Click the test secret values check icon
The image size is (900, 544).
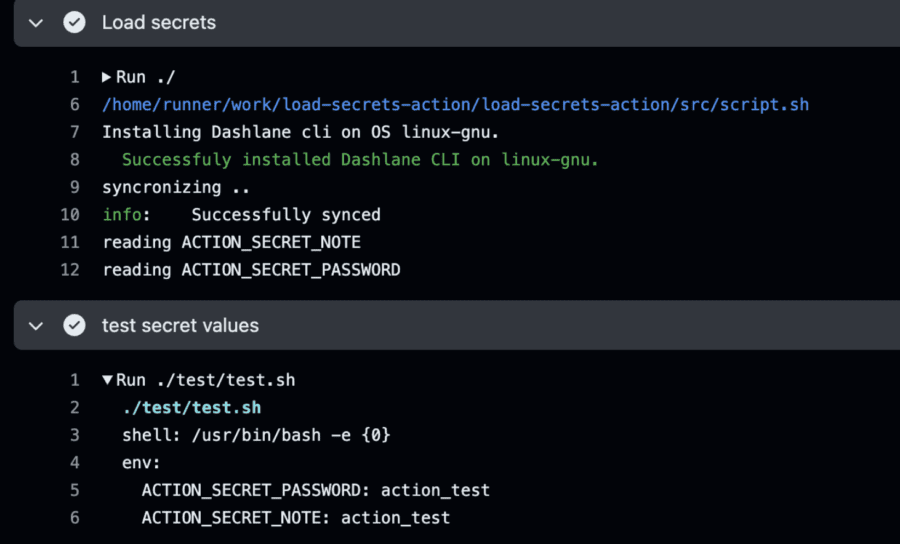[74, 325]
